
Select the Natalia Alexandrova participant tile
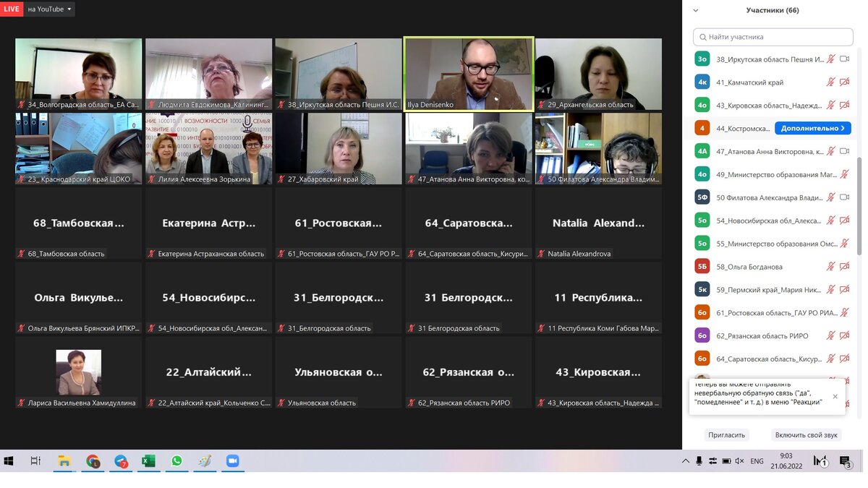598,223
